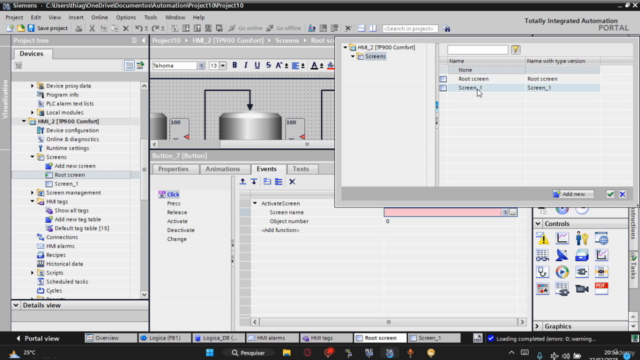640x360 pixels.
Task: Click the Print icon in toolbar
Action: (79, 28)
